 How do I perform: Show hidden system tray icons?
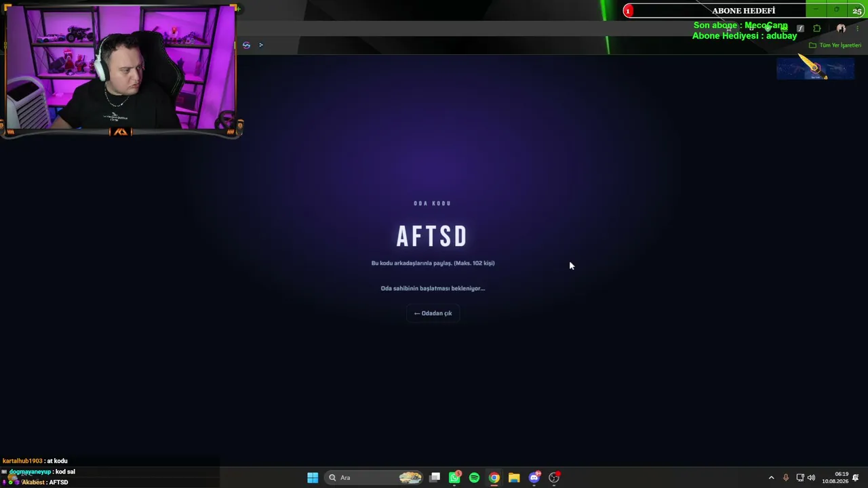click(x=771, y=478)
